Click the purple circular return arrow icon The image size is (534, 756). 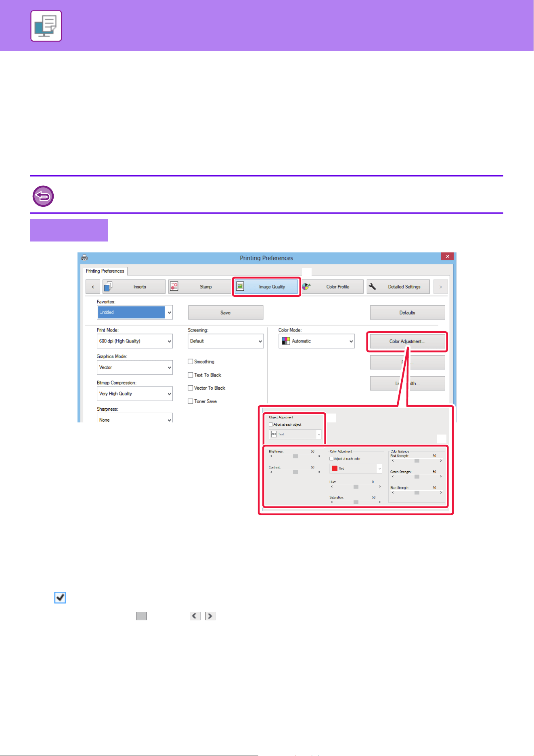coord(43,196)
